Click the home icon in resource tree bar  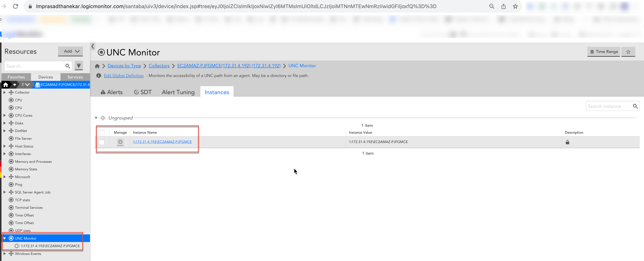[6, 85]
